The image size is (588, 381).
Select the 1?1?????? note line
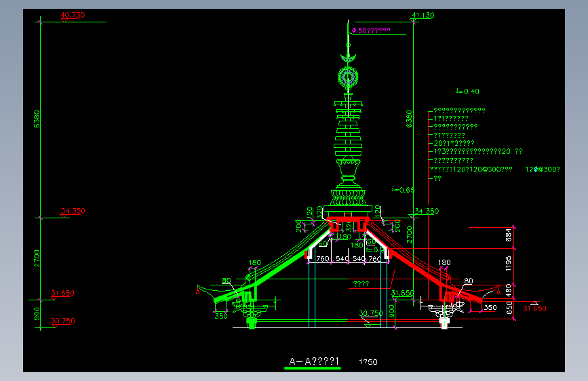451,118
